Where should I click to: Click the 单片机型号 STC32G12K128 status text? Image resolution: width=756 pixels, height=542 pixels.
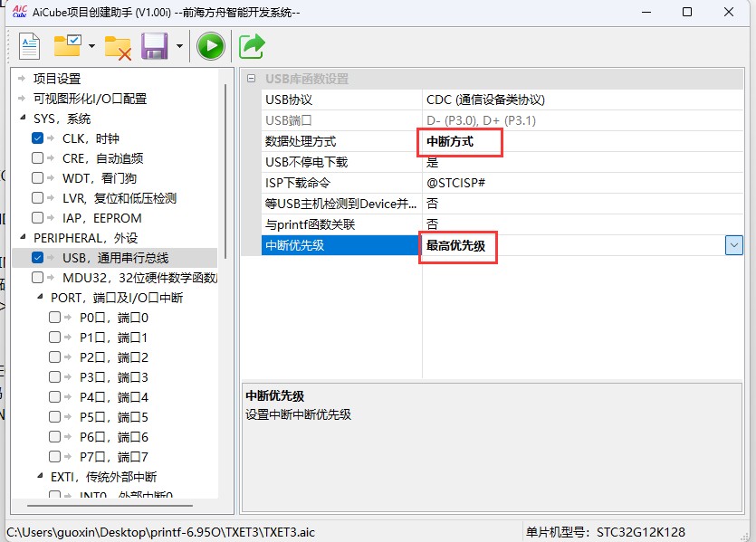(606, 532)
